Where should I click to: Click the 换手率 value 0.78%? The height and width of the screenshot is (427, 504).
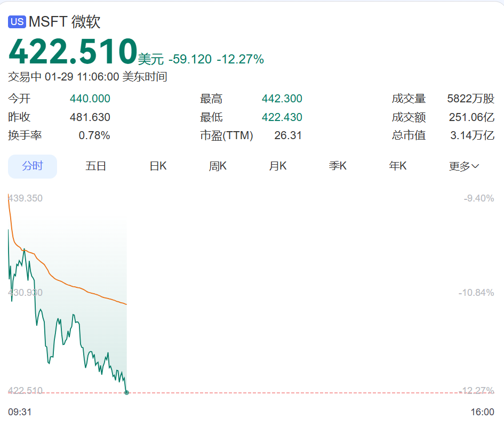click(94, 135)
